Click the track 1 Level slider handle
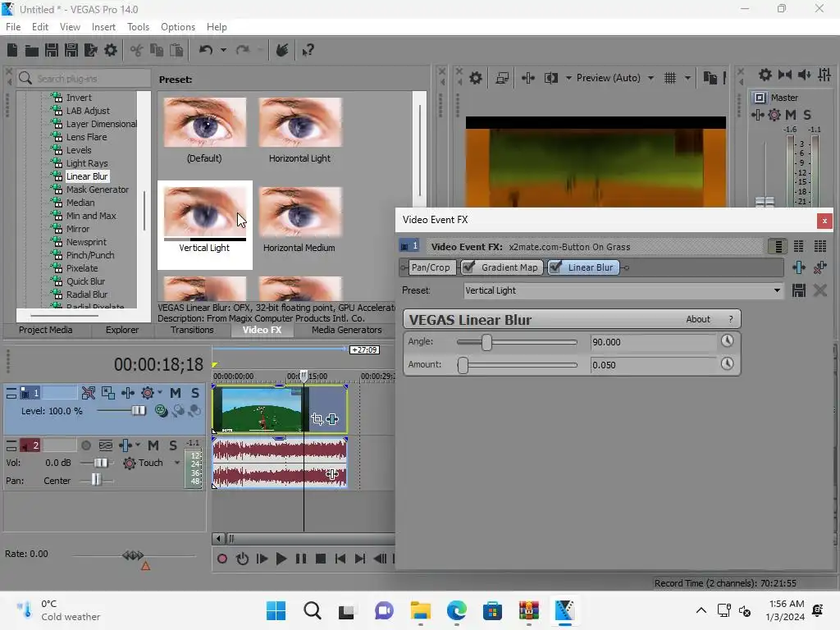 pos(138,410)
